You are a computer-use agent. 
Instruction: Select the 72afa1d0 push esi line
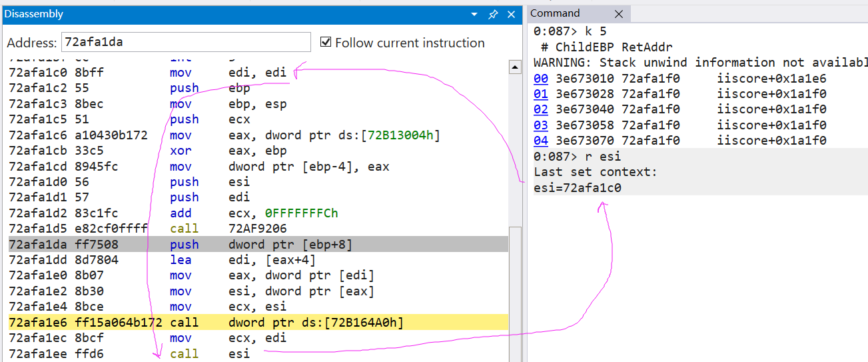point(258,182)
